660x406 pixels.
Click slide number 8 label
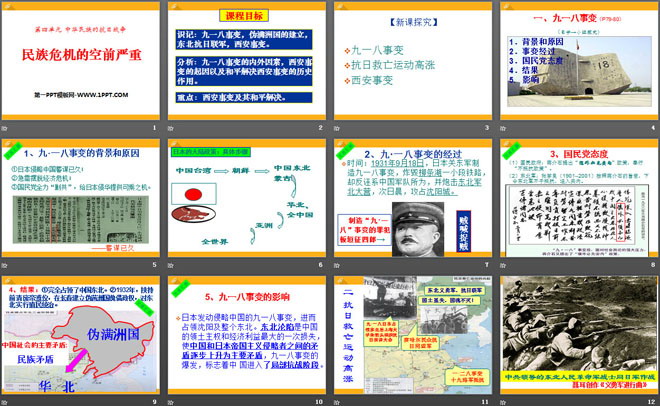tap(653, 265)
